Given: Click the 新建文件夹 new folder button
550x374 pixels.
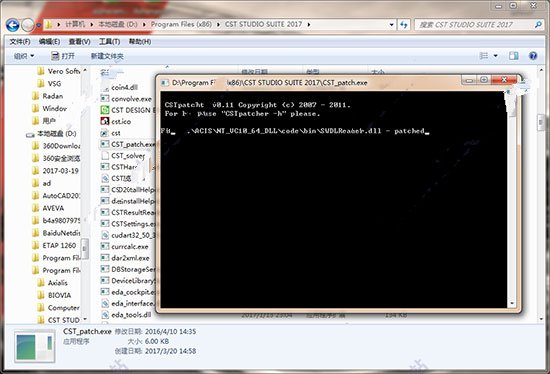Looking at the screenshot, I should [107, 56].
